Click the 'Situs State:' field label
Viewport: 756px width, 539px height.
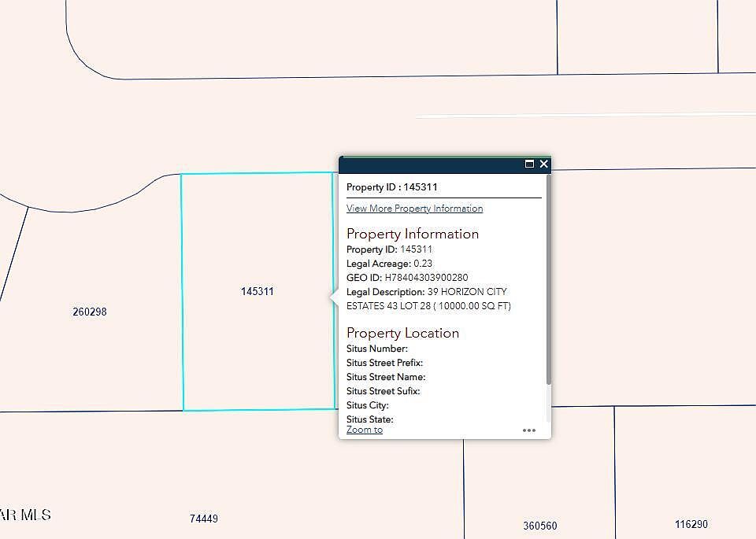[x=370, y=419]
